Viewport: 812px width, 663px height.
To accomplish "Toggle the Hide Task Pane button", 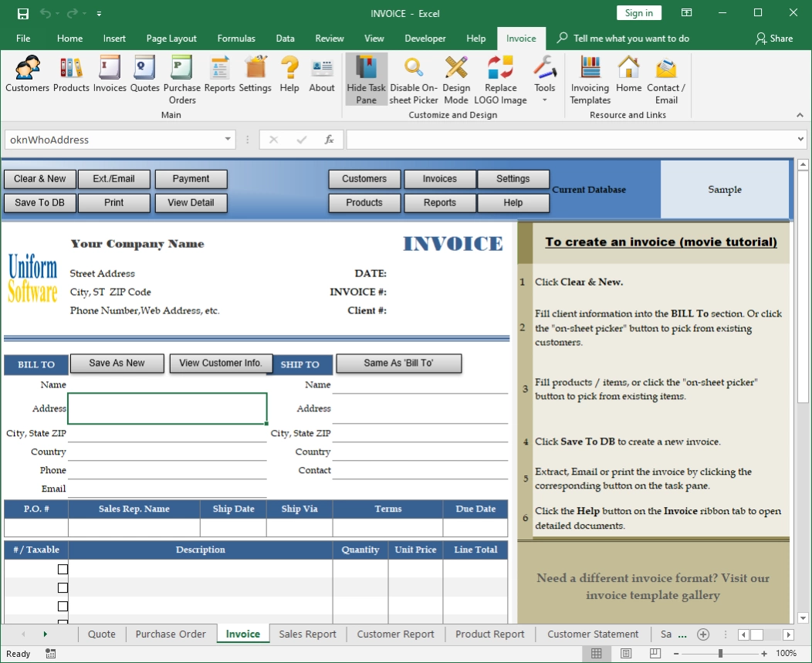I will point(367,79).
